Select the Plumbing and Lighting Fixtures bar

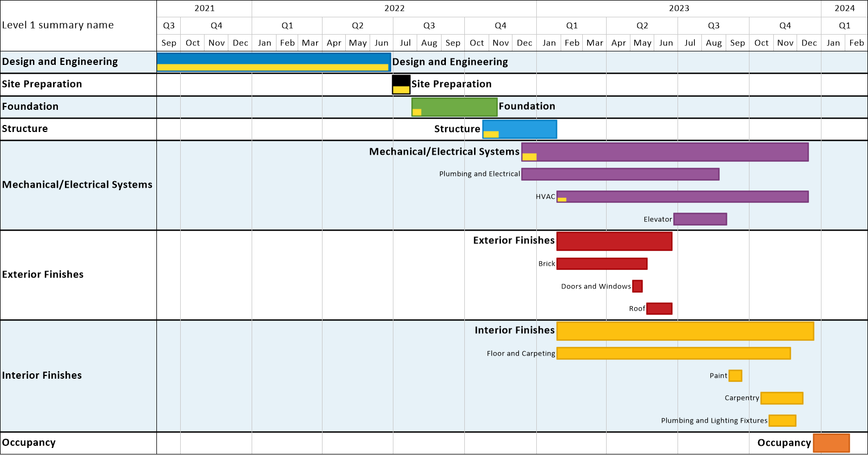click(x=782, y=420)
